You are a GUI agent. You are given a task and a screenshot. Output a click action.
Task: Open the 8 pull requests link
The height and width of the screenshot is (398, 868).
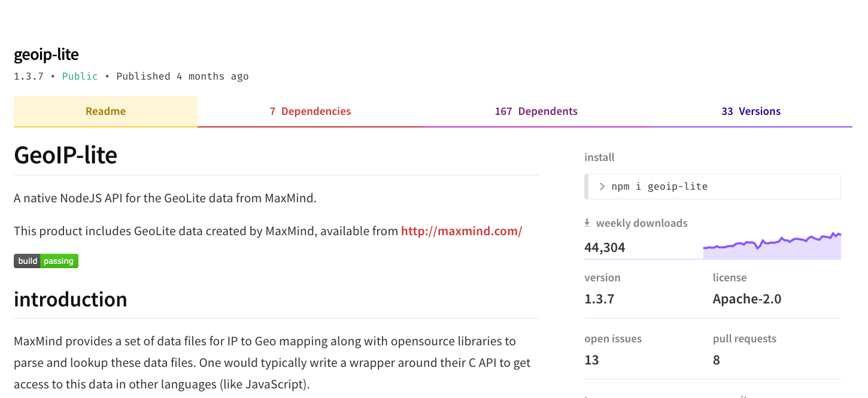[x=717, y=360]
